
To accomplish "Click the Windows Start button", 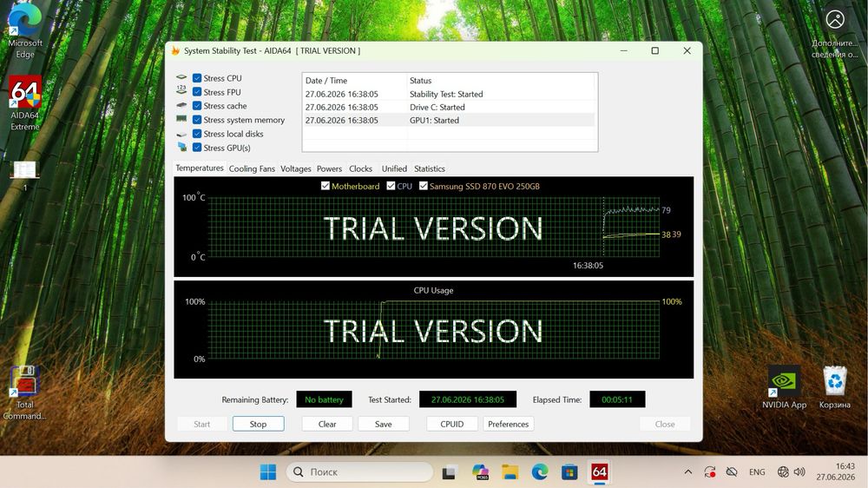I will pos(268,472).
